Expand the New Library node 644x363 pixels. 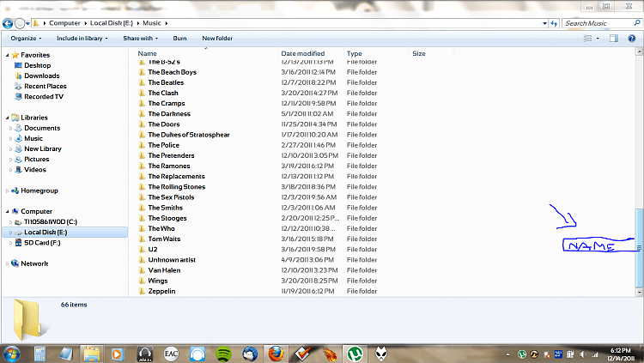10,149
